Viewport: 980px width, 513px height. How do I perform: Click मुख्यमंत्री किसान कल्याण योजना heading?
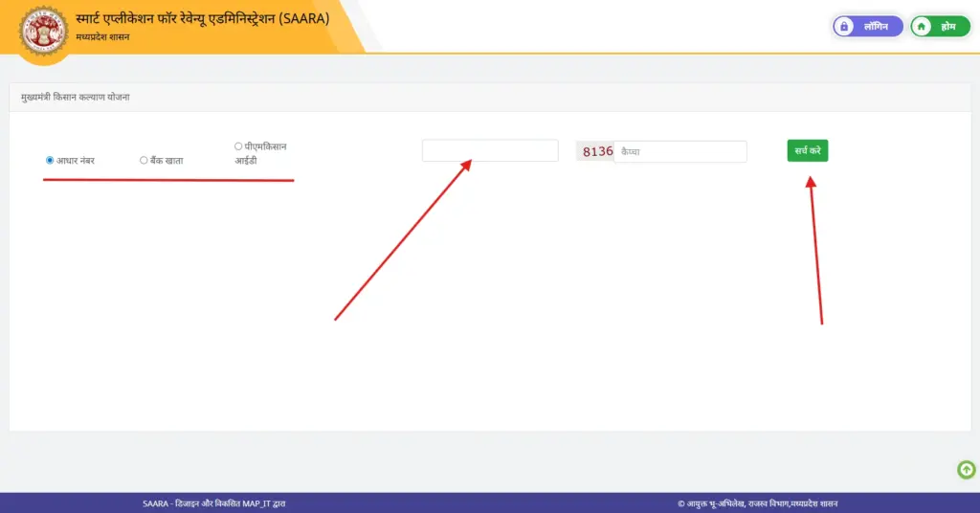tap(75, 98)
